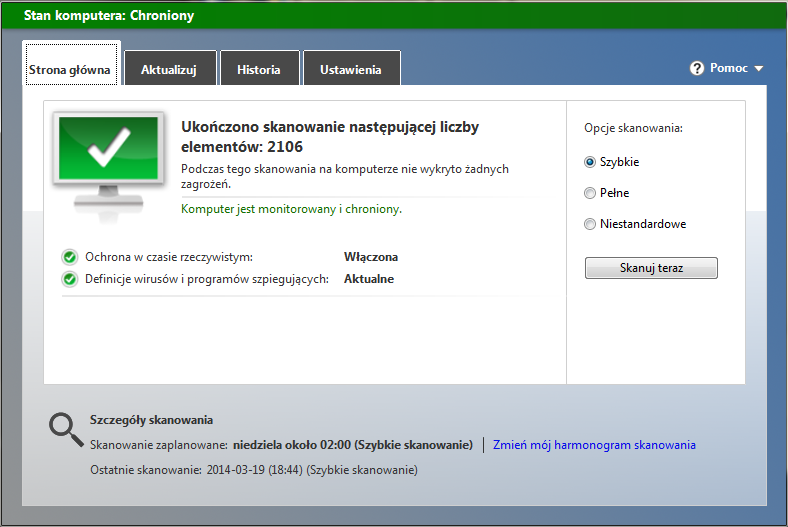The height and width of the screenshot is (527, 788).
Task: Open the Pomoc help menu label
Action: (729, 68)
